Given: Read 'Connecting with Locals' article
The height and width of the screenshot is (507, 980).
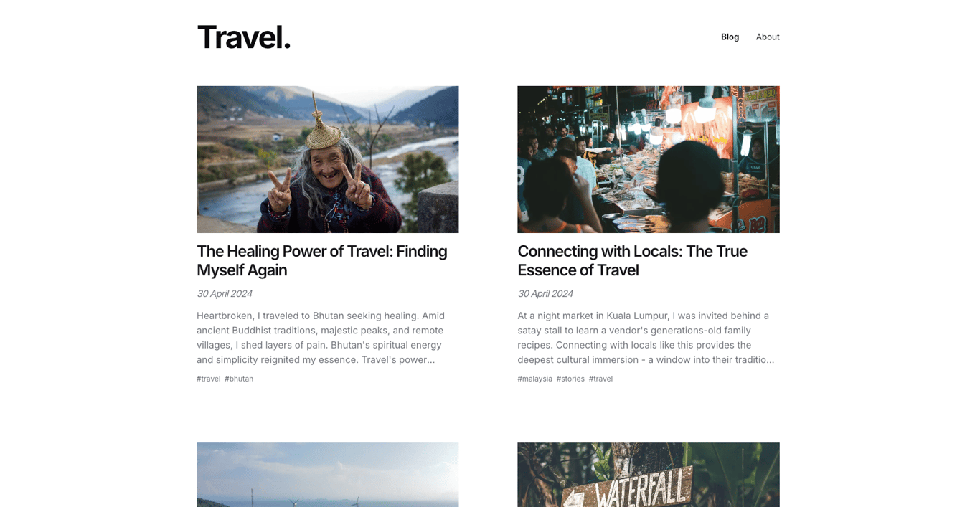Looking at the screenshot, I should pos(632,260).
